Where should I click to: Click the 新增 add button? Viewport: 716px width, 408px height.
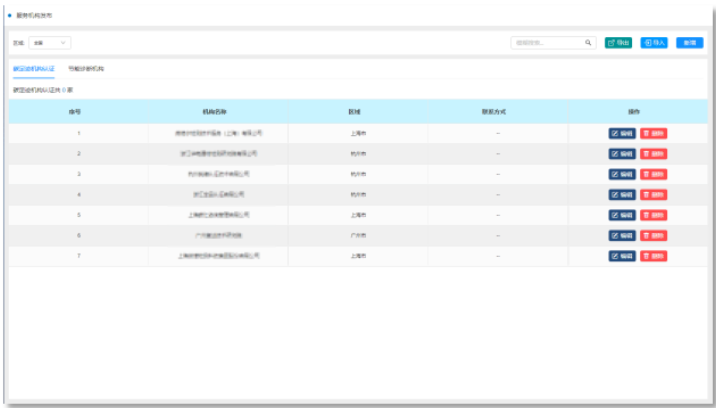(689, 43)
